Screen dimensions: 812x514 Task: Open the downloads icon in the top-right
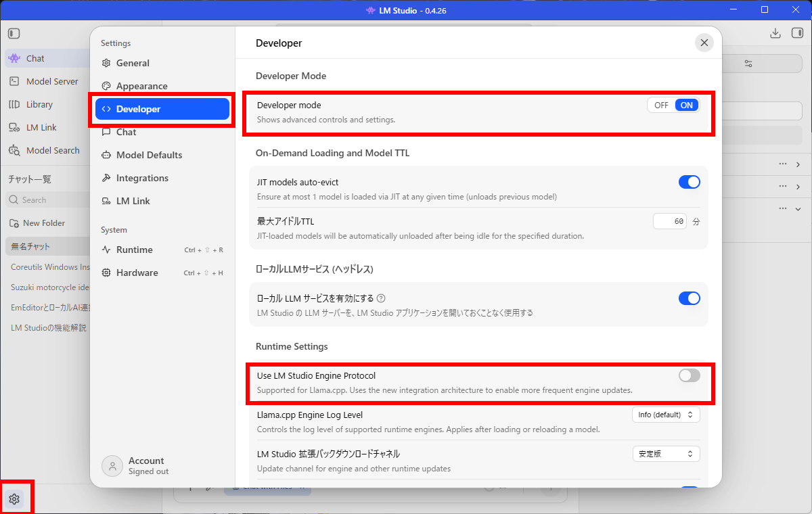tap(775, 33)
